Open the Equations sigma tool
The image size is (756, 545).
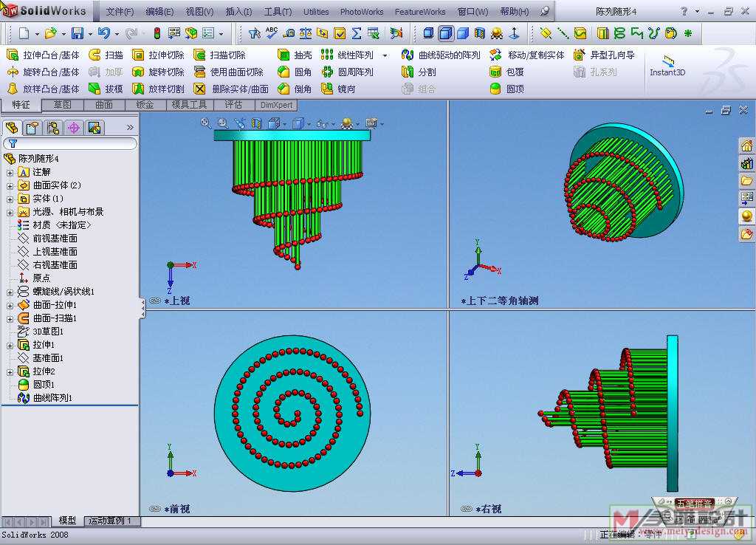coord(357,32)
